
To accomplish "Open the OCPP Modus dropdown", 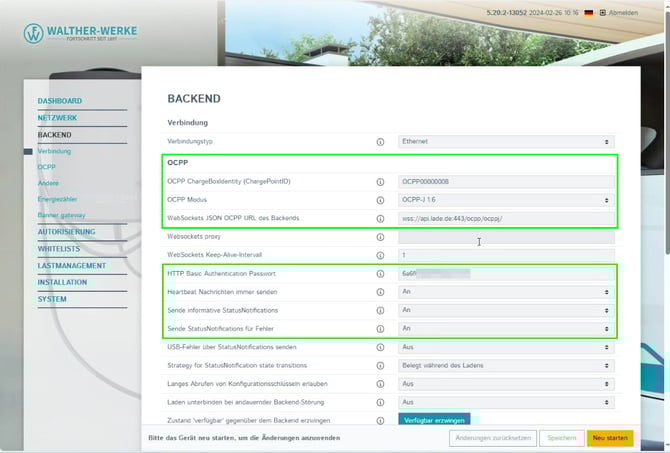I will click(506, 200).
